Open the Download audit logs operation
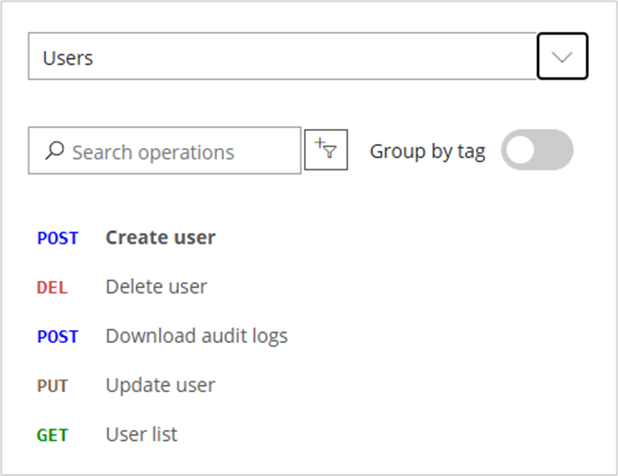This screenshot has height=476, width=618. point(196,336)
